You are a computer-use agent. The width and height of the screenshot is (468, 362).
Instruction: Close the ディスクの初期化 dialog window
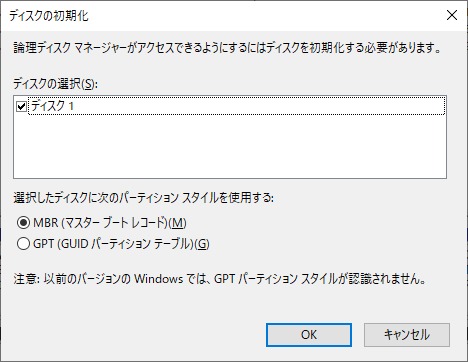tap(452, 15)
